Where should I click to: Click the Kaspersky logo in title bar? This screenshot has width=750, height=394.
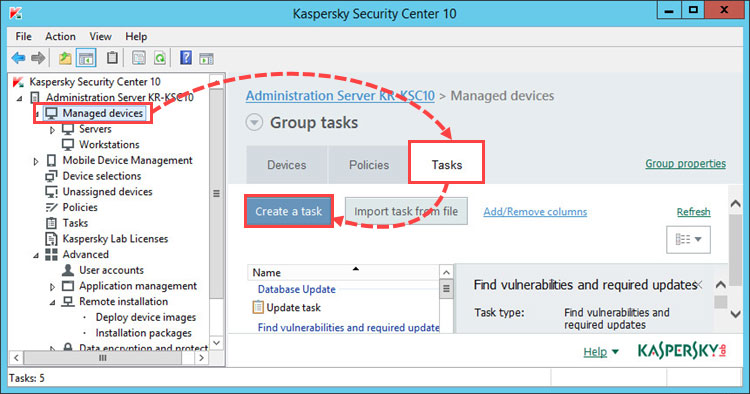(15, 13)
